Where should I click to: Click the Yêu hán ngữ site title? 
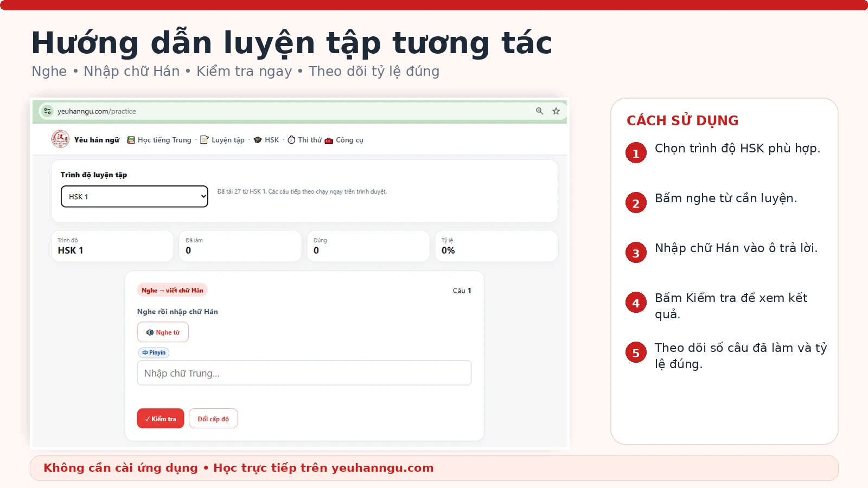coord(97,140)
